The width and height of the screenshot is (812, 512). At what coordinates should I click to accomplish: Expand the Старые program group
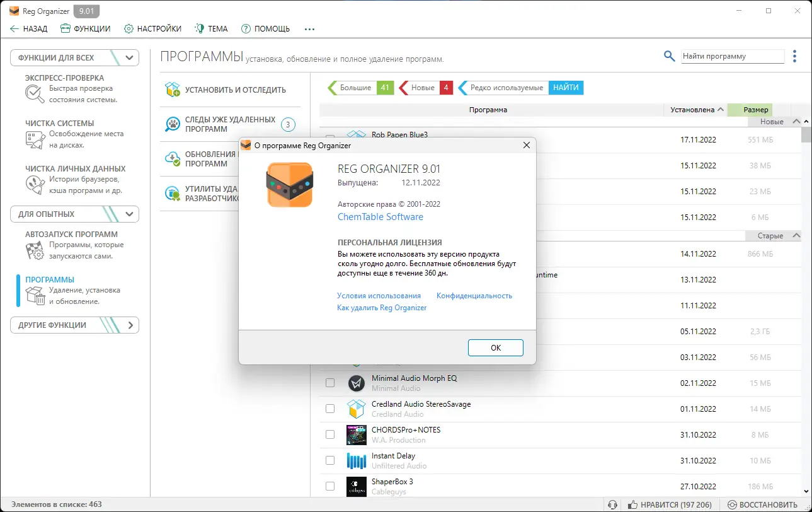795,235
